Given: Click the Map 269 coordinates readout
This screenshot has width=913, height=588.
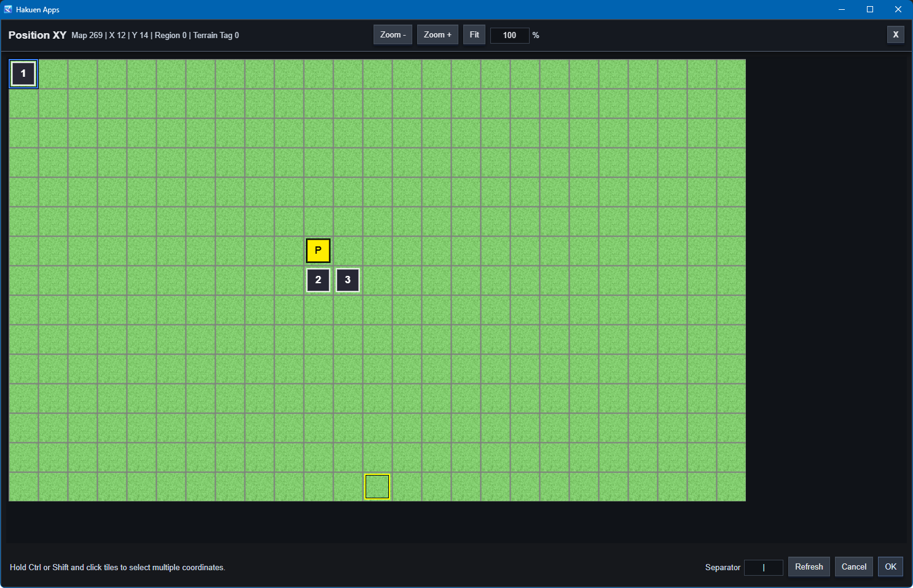Looking at the screenshot, I should point(155,36).
